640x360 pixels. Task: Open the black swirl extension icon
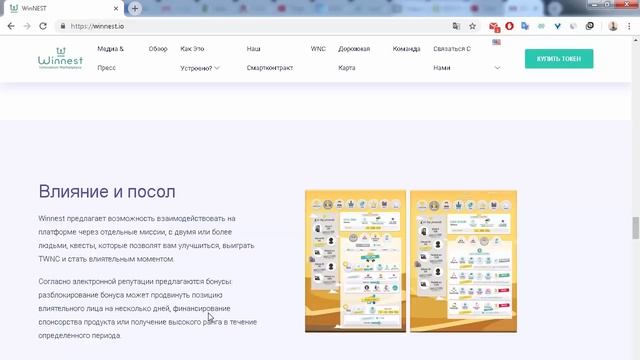point(589,26)
